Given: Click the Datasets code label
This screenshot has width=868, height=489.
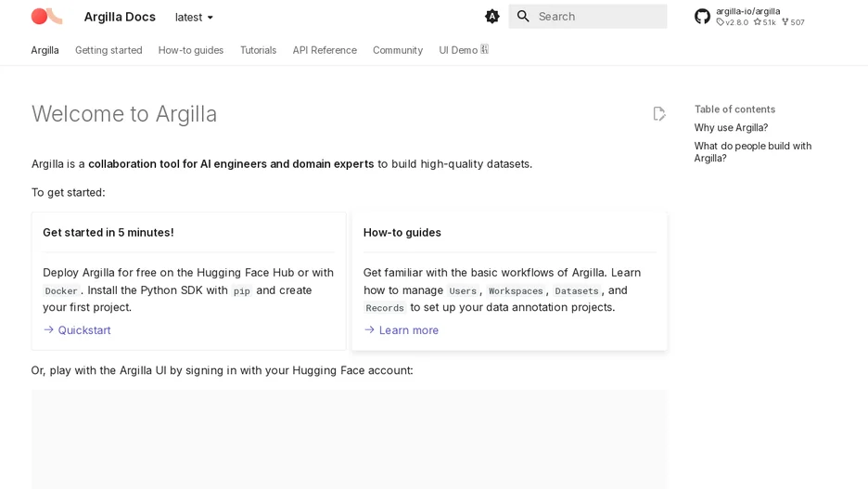Looking at the screenshot, I should (x=577, y=290).
